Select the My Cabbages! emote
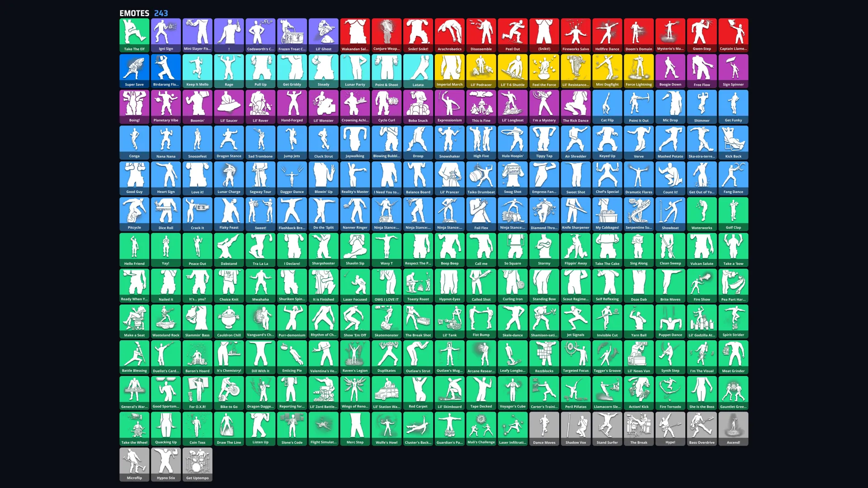This screenshot has width=868, height=488. [x=607, y=214]
